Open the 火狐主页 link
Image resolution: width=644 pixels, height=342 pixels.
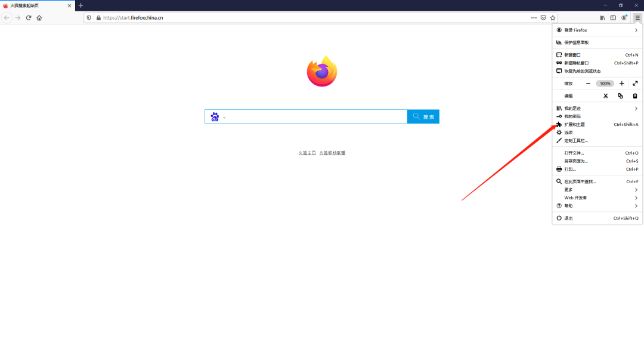pos(307,153)
